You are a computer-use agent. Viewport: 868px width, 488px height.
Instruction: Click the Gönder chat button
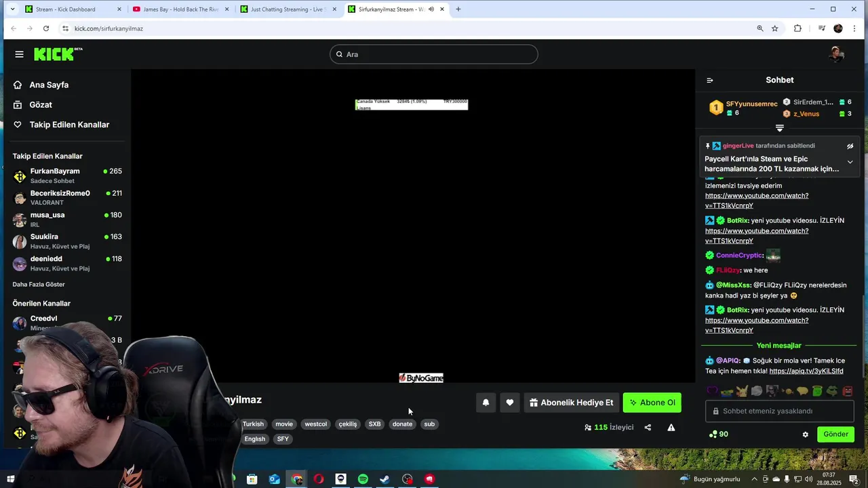click(835, 434)
